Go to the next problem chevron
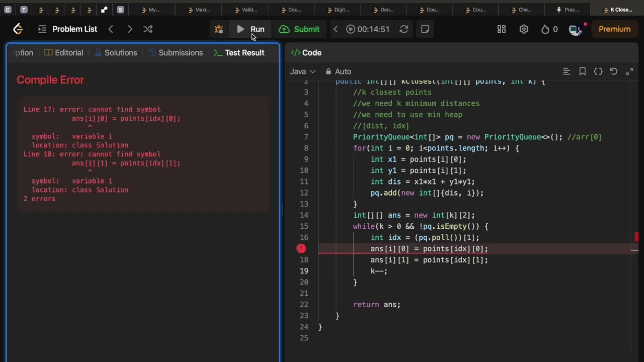This screenshot has width=644, height=362. [130, 29]
